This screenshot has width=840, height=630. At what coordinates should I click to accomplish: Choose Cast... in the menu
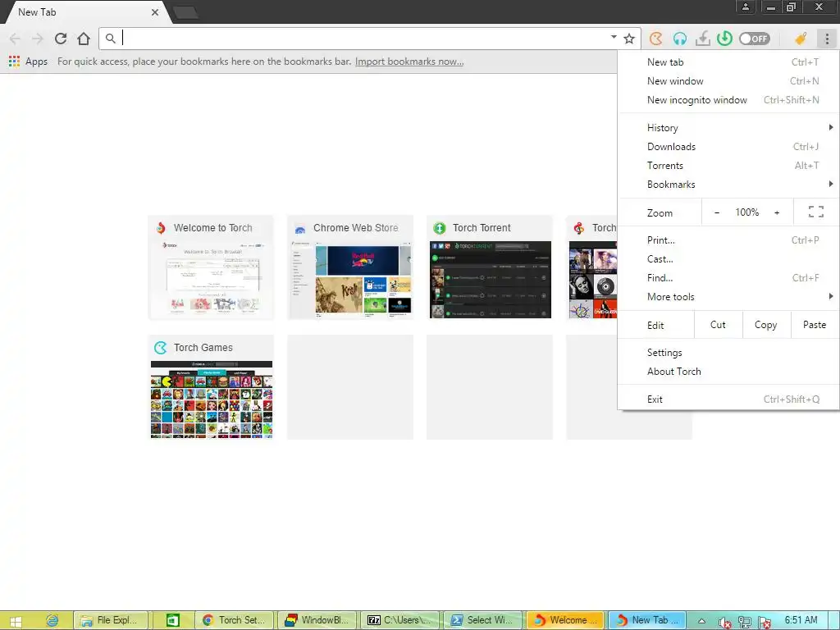coord(728,258)
